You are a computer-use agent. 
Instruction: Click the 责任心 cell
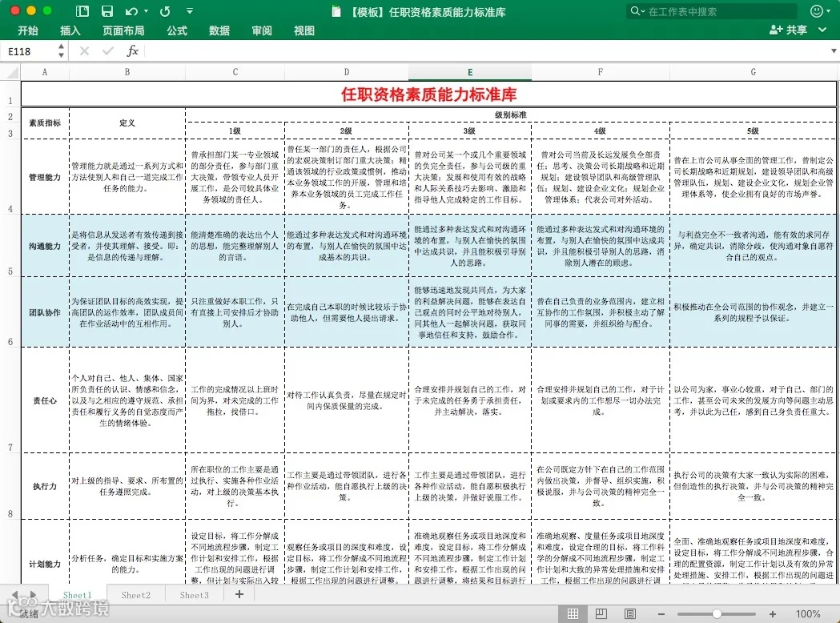[45, 400]
